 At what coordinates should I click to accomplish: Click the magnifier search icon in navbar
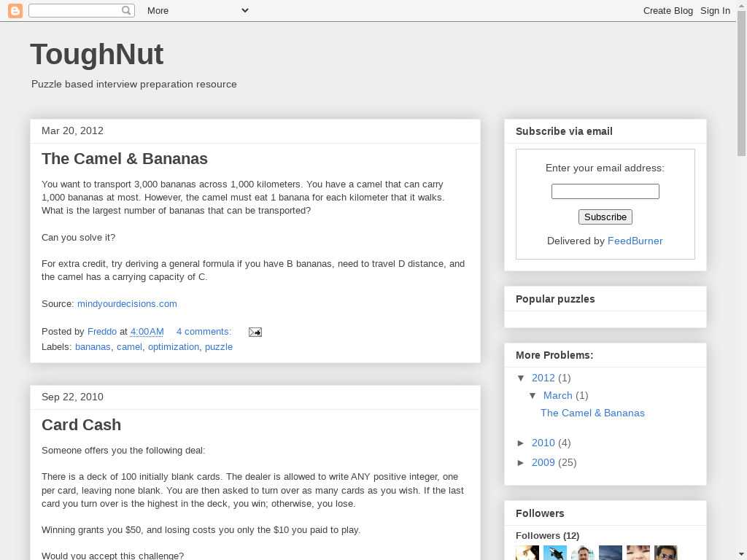[x=126, y=10]
